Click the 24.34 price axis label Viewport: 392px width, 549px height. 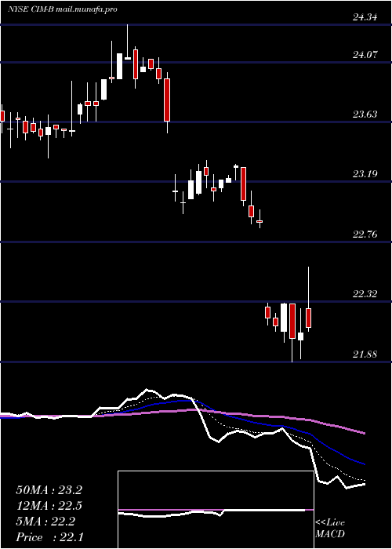coord(365,16)
